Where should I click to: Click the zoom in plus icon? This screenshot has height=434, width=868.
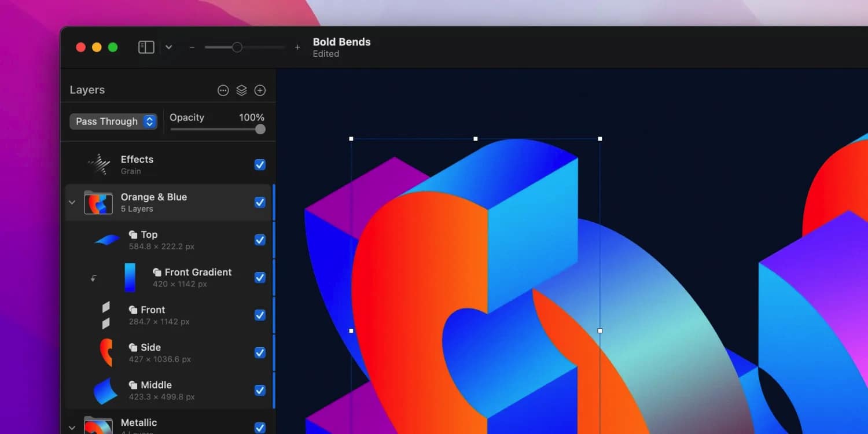(x=297, y=47)
